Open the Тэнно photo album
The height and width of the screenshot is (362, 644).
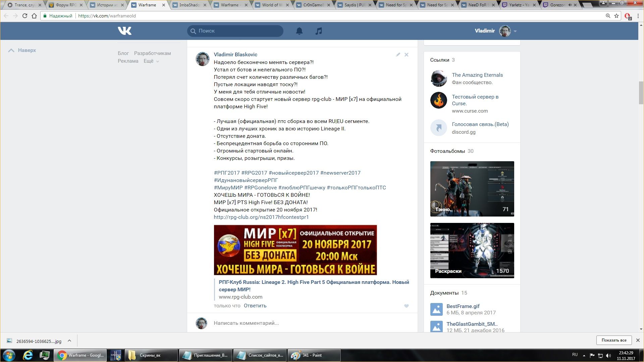pyautogui.click(x=472, y=189)
